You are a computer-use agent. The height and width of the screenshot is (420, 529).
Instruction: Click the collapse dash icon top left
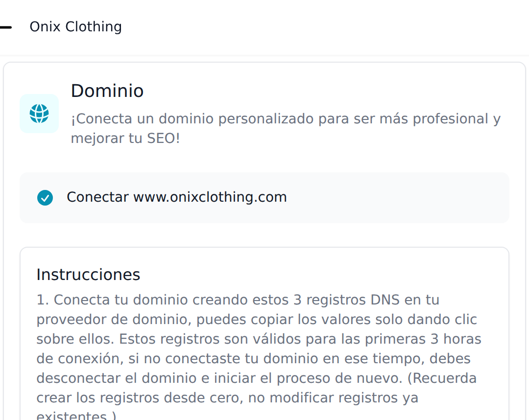pos(7,27)
